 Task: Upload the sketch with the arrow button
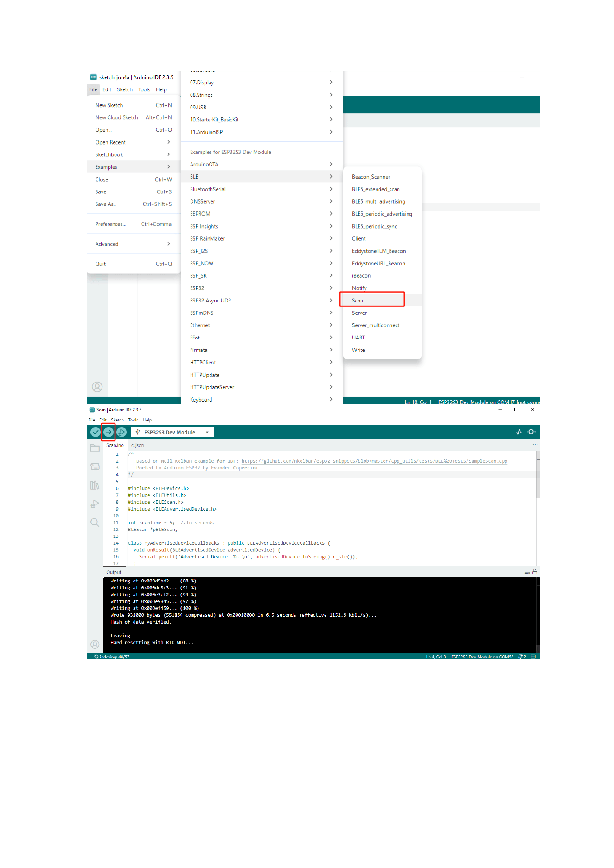[x=108, y=432]
